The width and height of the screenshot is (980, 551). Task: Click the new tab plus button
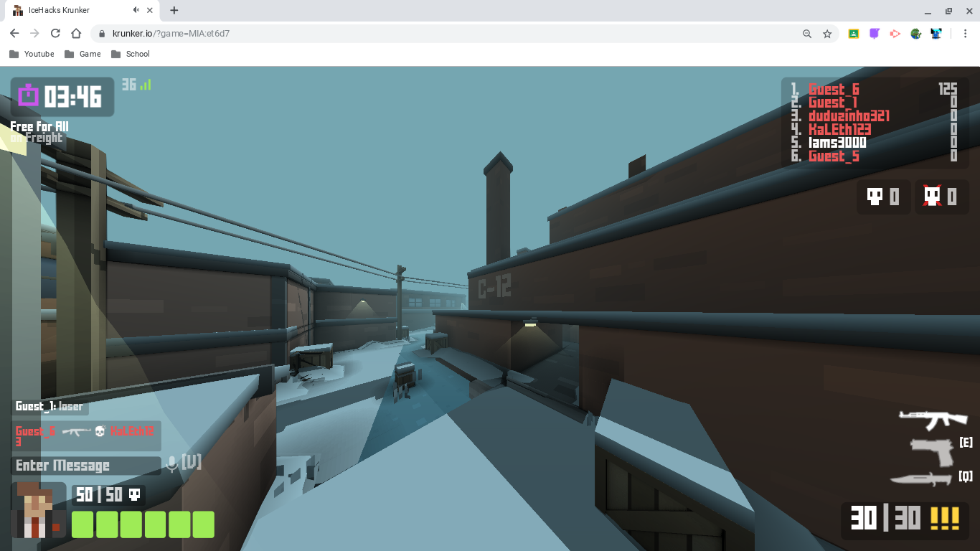tap(174, 10)
